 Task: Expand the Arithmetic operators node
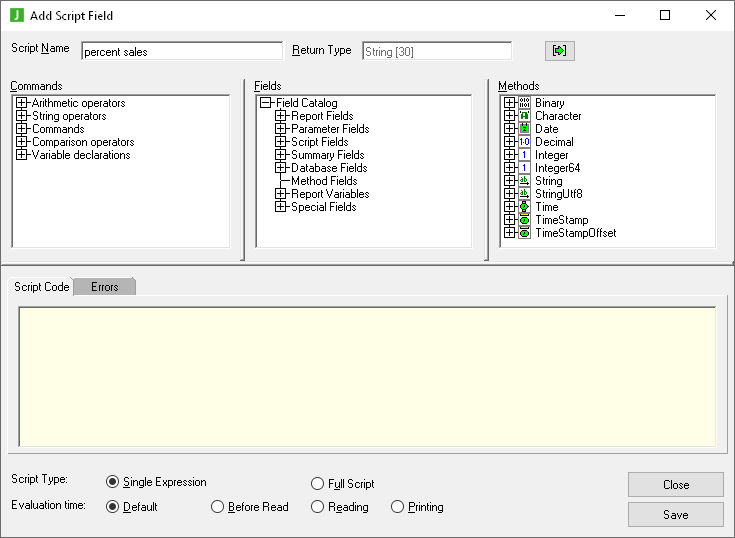22,103
